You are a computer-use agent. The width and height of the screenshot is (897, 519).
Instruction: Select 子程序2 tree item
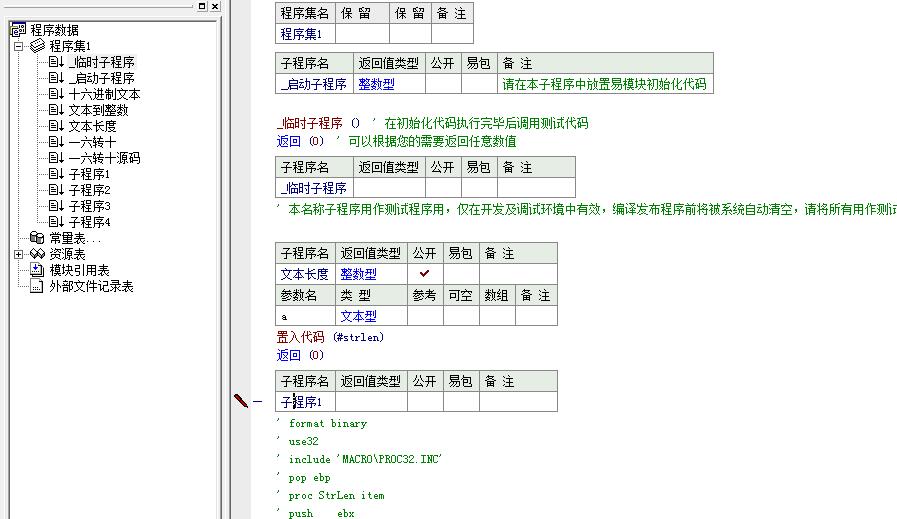pos(89,190)
